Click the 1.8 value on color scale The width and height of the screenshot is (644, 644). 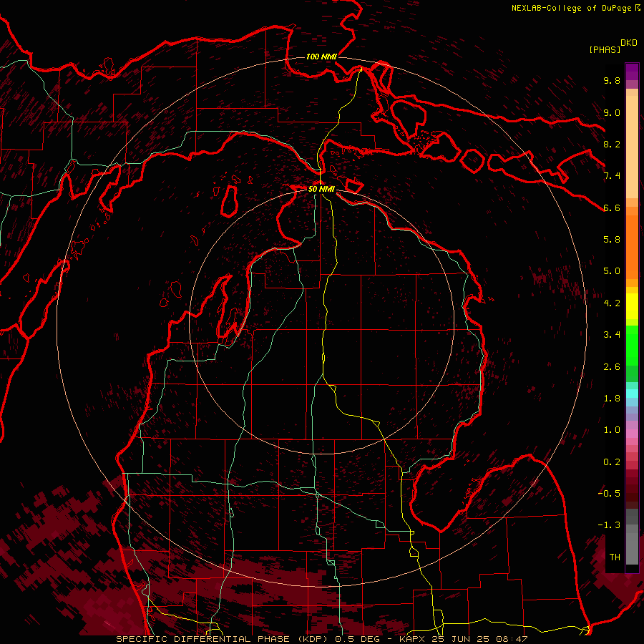612,399
